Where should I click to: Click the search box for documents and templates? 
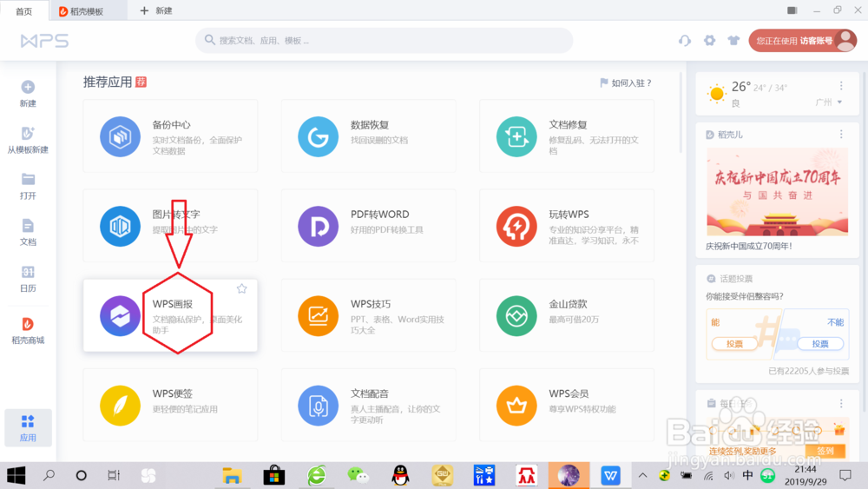pyautogui.click(x=385, y=41)
